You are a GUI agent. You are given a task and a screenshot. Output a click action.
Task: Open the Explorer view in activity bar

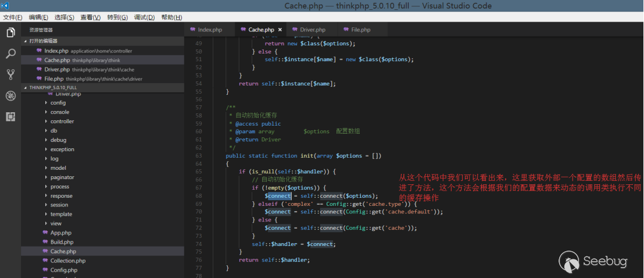click(x=10, y=33)
